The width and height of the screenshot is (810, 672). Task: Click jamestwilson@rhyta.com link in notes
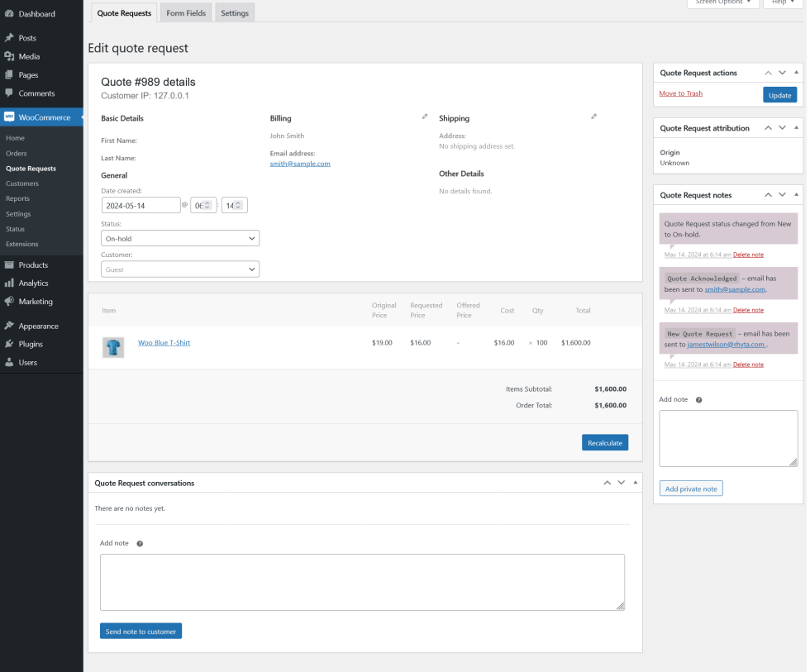point(726,345)
